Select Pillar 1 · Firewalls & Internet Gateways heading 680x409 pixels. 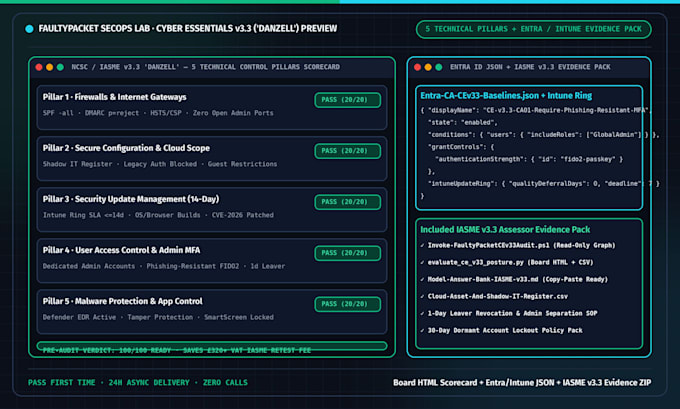(114, 97)
